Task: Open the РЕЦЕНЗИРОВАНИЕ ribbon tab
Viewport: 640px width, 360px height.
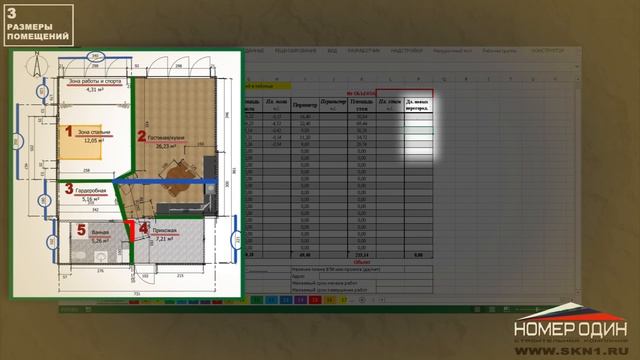Action: (296, 51)
